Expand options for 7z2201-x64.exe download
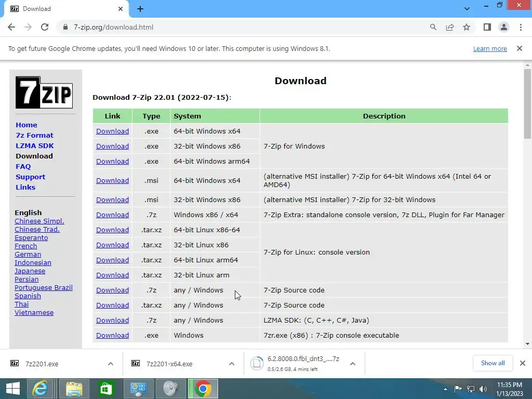532x399 pixels. point(232,364)
